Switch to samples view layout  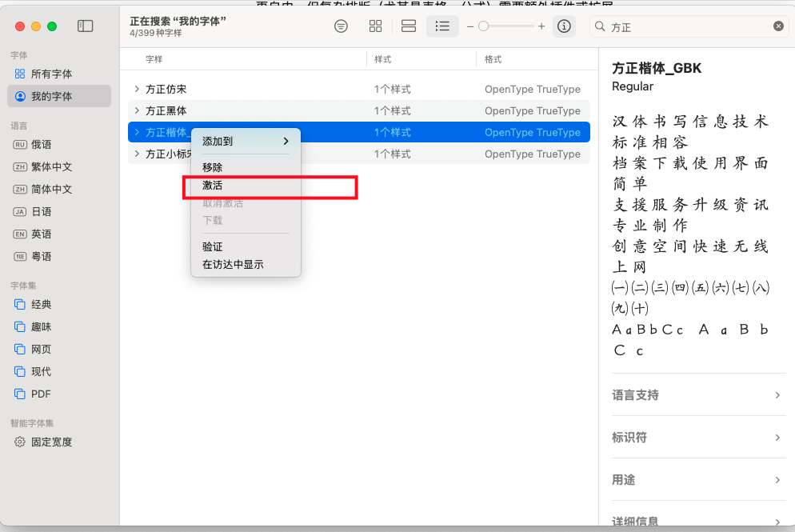[409, 26]
